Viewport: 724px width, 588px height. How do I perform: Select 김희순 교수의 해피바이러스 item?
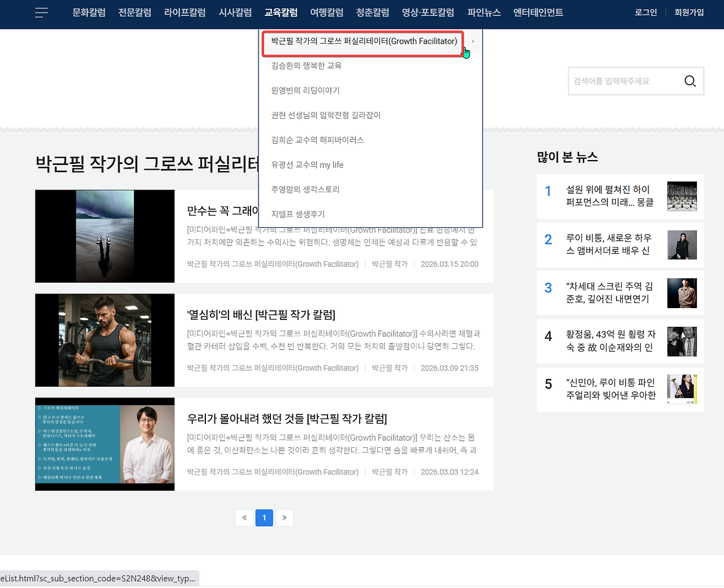(x=318, y=140)
